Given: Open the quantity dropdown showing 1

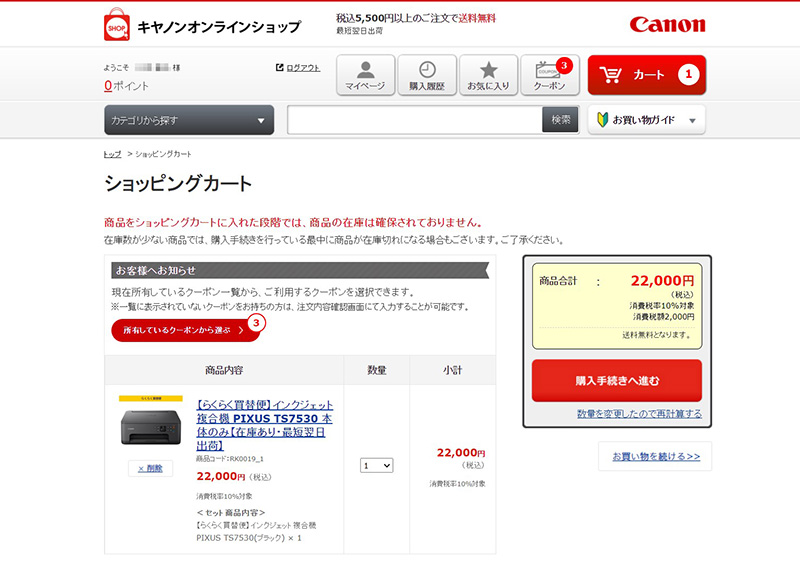Looking at the screenshot, I should [377, 465].
